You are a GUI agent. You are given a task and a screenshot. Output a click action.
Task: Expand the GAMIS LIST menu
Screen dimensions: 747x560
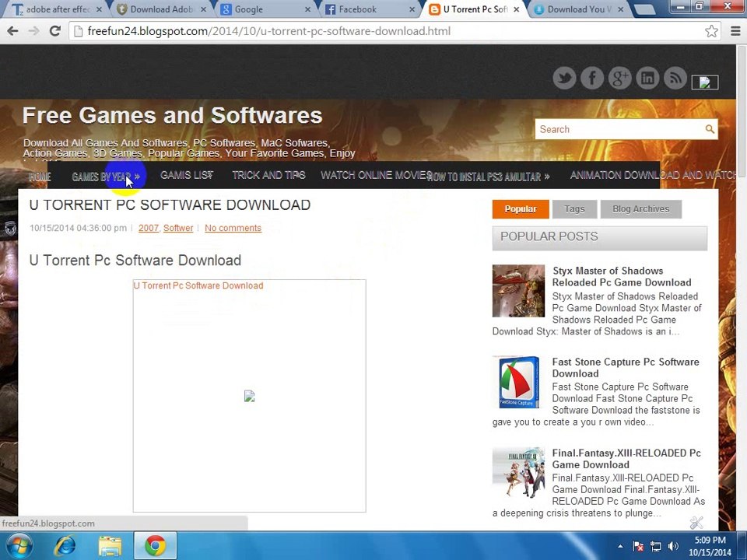[x=186, y=175]
